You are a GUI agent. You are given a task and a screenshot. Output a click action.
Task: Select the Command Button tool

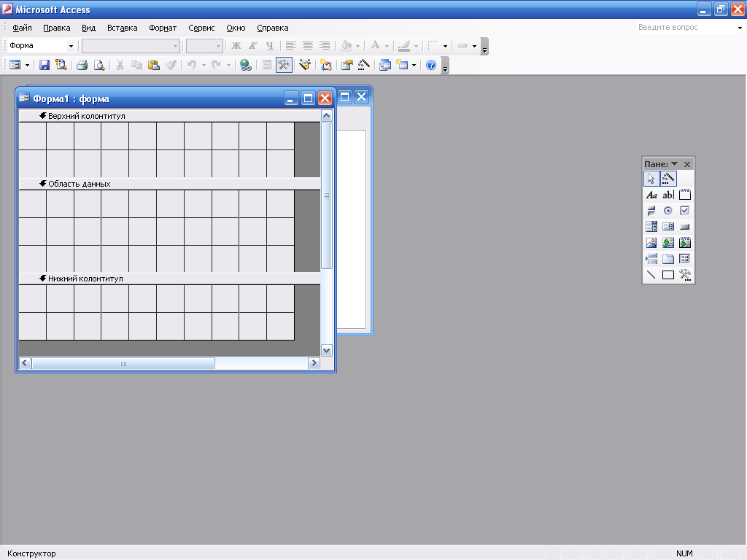[x=684, y=227]
